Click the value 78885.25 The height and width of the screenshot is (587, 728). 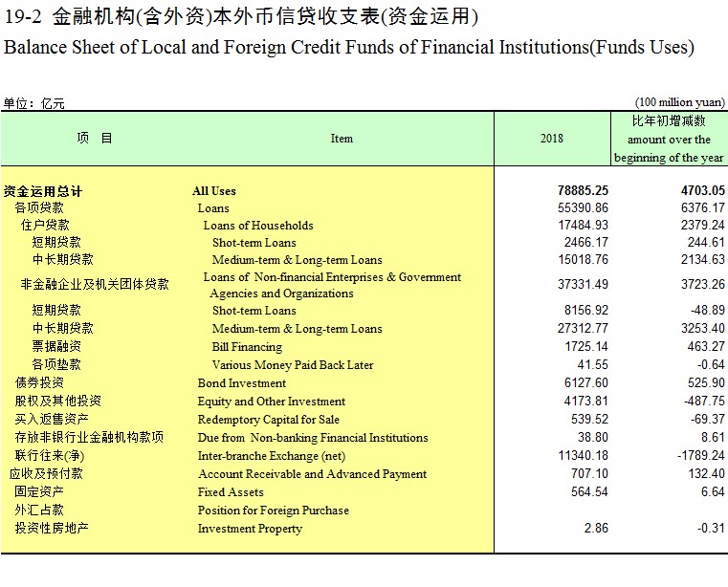pyautogui.click(x=583, y=190)
